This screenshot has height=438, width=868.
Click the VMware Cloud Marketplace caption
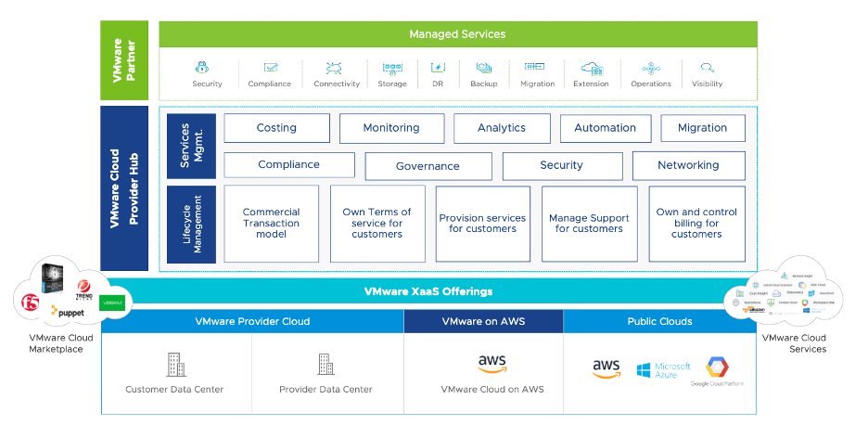point(61,343)
